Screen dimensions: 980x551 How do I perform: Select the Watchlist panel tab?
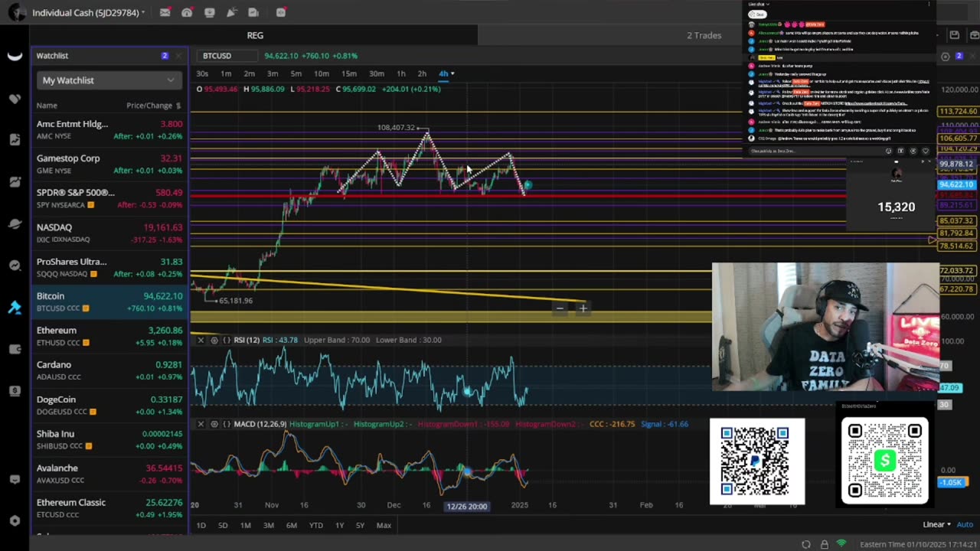(52, 56)
